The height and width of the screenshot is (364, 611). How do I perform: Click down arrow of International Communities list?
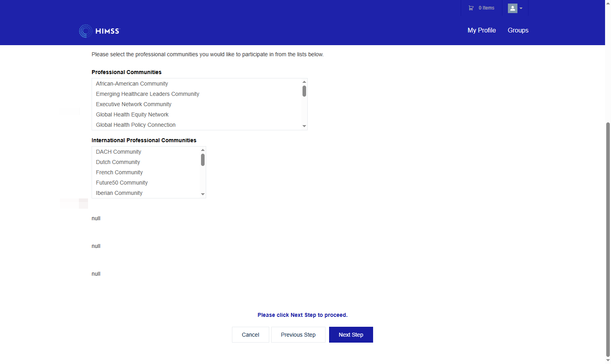pos(203,194)
